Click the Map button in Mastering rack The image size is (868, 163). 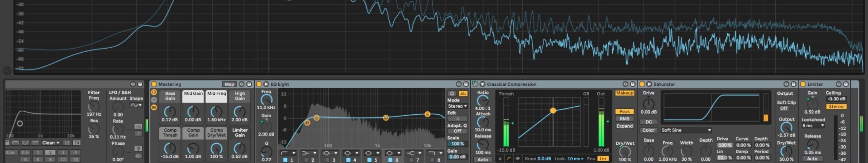(229, 84)
